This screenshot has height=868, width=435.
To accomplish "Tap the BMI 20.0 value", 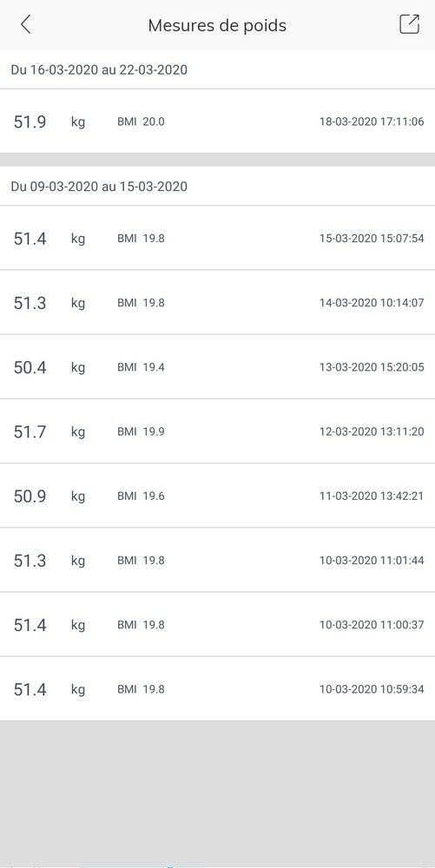I will point(141,122).
